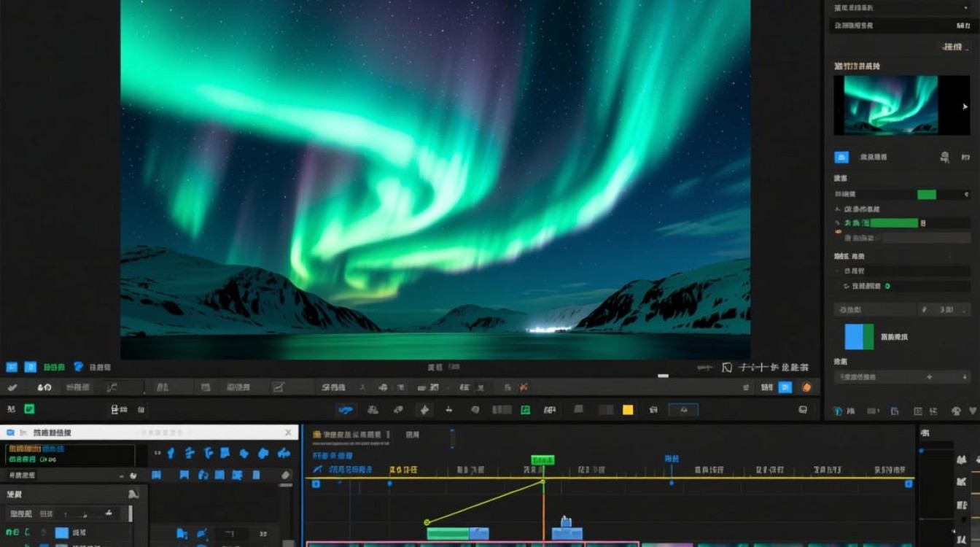The width and height of the screenshot is (980, 547).
Task: Select the orange crossed-tools icon in the toolbar
Action: point(523,387)
